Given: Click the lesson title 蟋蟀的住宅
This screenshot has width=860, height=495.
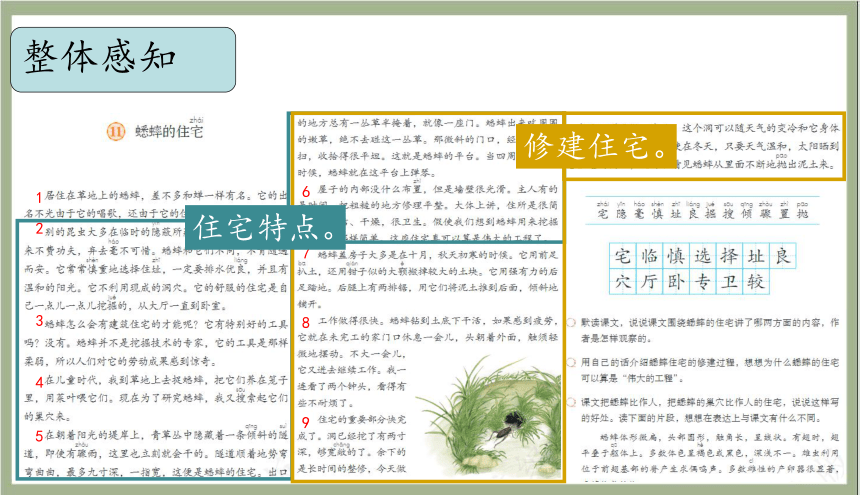Looking at the screenshot, I should point(169,132).
